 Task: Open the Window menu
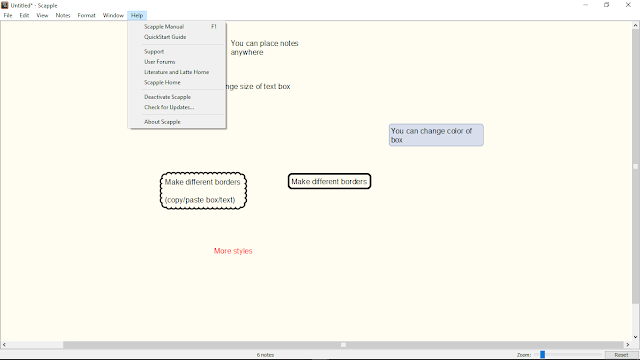(x=113, y=16)
